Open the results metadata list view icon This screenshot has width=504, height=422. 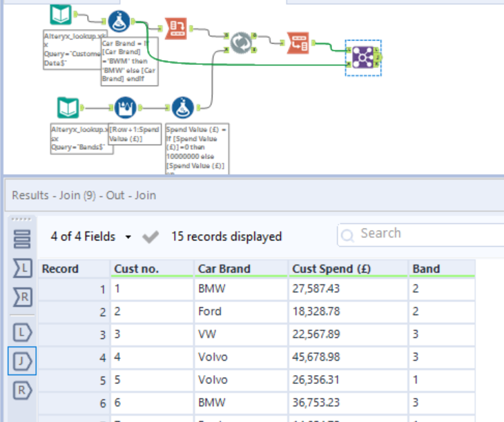coord(22,238)
